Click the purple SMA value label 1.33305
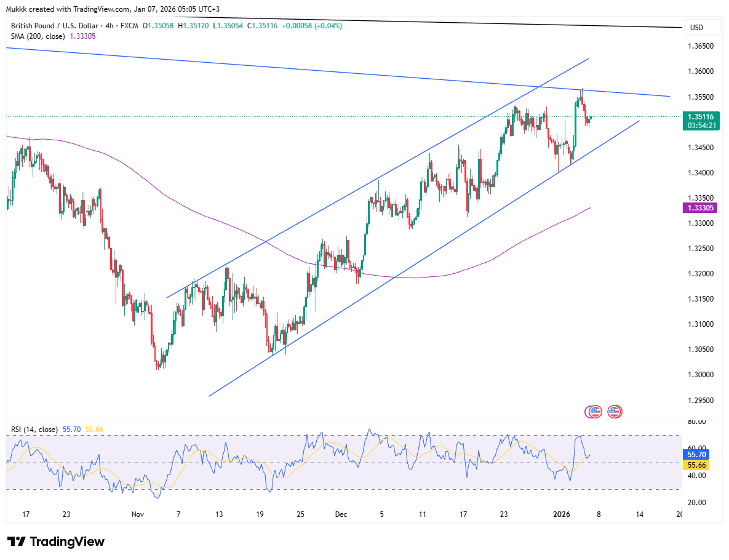The image size is (729, 560). [x=701, y=208]
